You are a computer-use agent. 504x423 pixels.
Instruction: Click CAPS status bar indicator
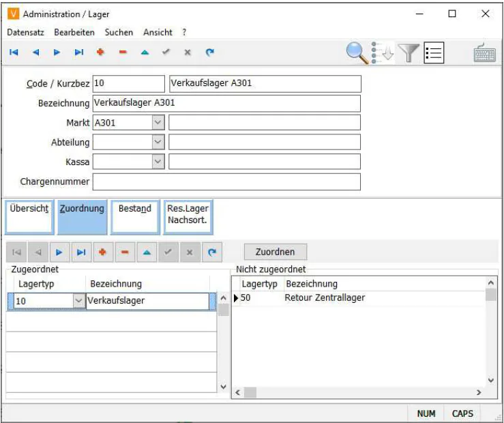pos(462,413)
